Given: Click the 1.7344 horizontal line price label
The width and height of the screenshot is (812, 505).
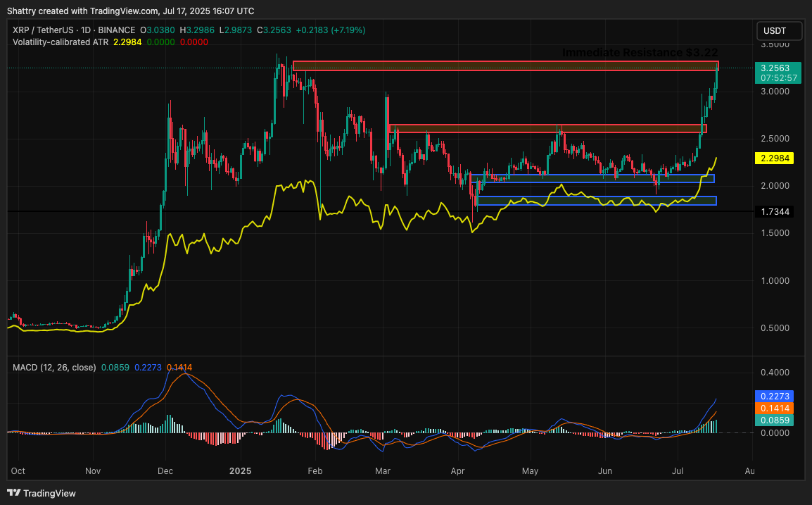Looking at the screenshot, I should coord(774,211).
